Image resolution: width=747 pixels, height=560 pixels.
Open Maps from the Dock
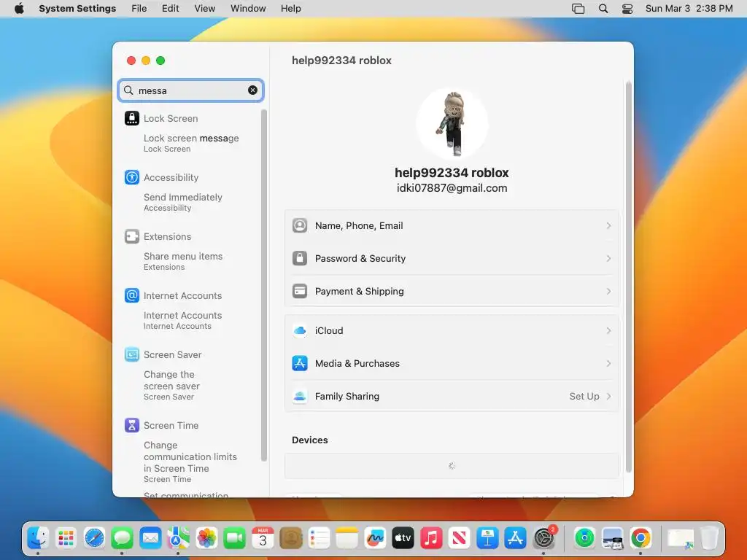178,538
